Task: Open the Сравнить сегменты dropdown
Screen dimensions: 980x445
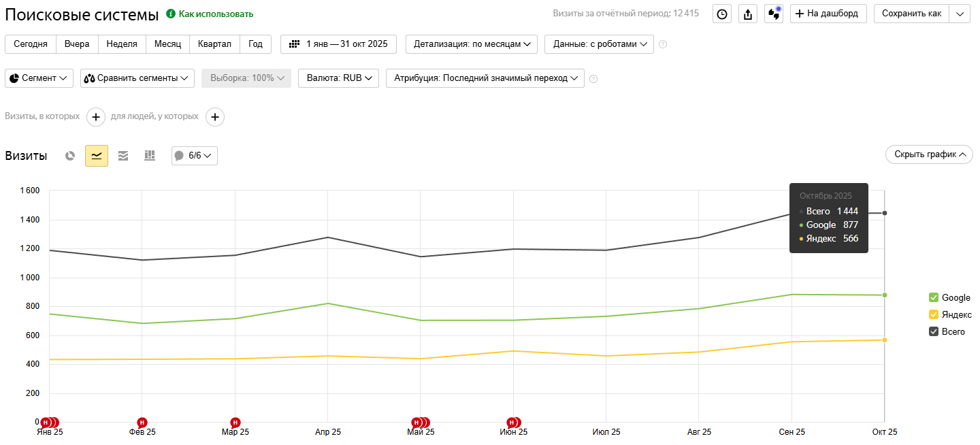Action: (137, 78)
